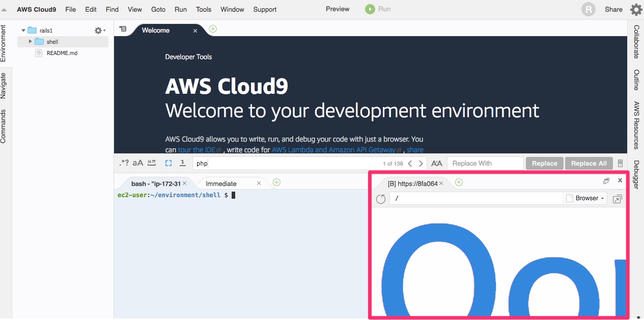Open the file tree settings gear dropdown
Image resolution: width=644 pixels, height=320 pixels.
100,31
